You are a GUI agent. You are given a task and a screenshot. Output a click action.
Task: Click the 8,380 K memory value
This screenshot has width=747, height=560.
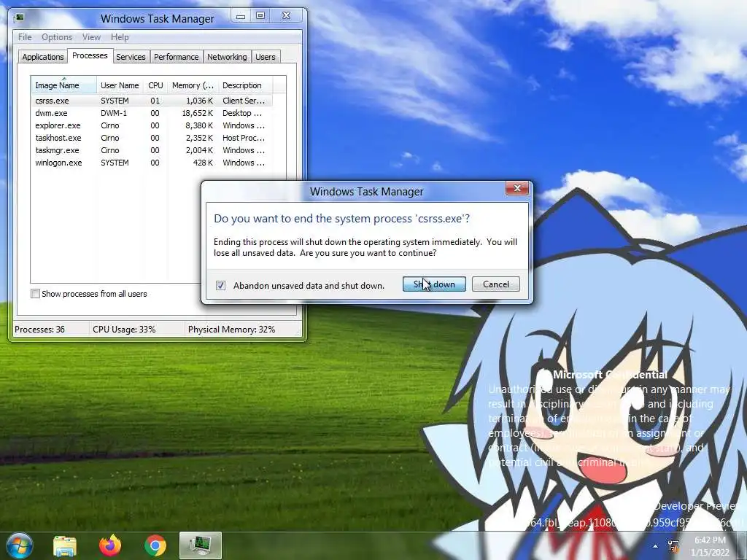(199, 125)
